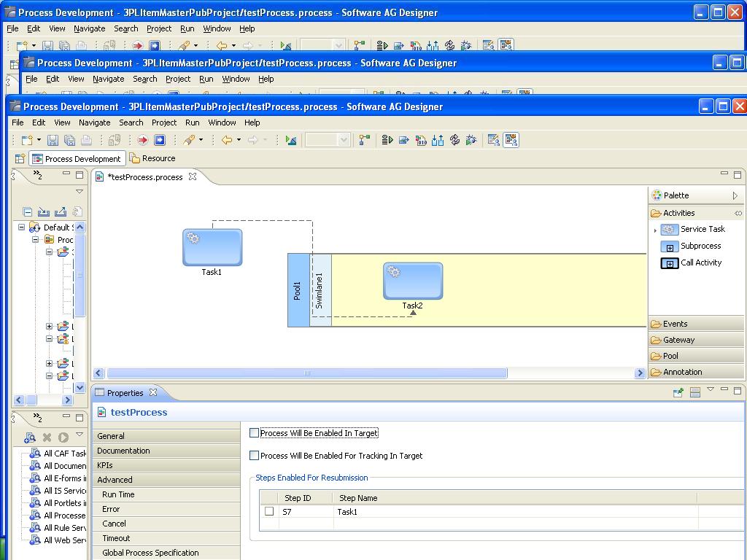Collapse the Default tree node
The width and height of the screenshot is (747, 560).
coord(21,227)
